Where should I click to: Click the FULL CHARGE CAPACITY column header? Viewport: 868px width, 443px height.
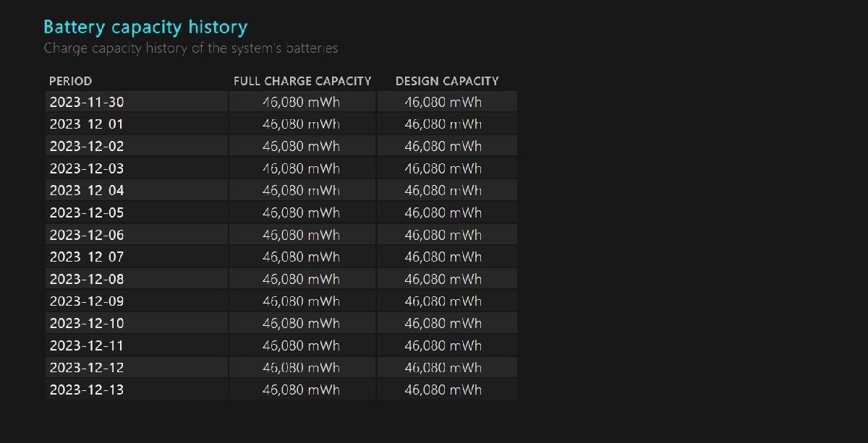pos(302,81)
